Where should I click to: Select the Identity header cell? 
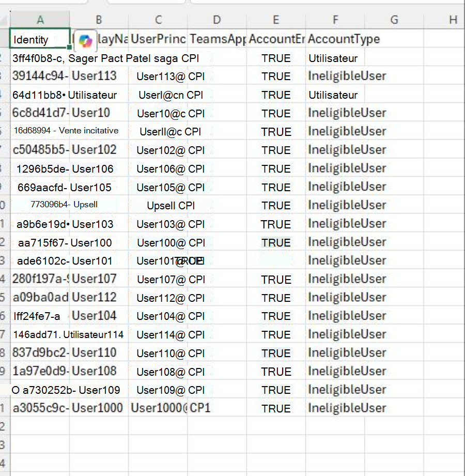[40, 38]
